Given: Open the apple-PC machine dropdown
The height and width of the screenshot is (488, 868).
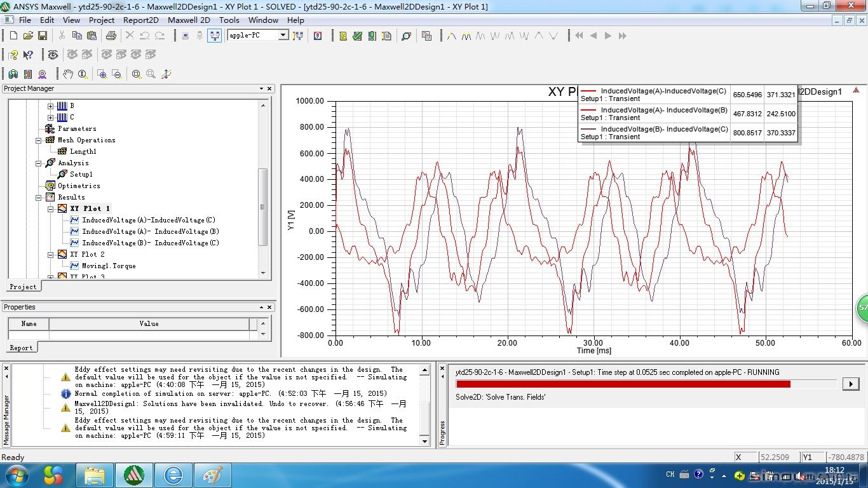Looking at the screenshot, I should coord(283,35).
